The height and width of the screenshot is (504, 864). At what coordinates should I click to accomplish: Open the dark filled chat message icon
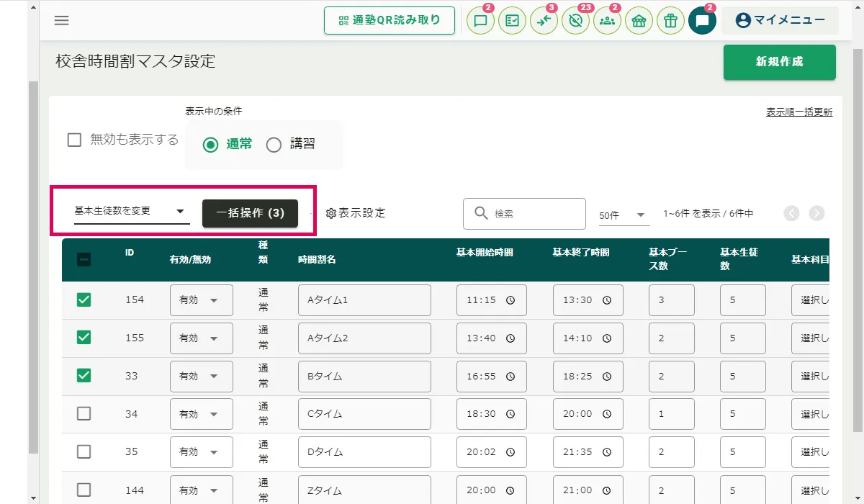point(702,21)
